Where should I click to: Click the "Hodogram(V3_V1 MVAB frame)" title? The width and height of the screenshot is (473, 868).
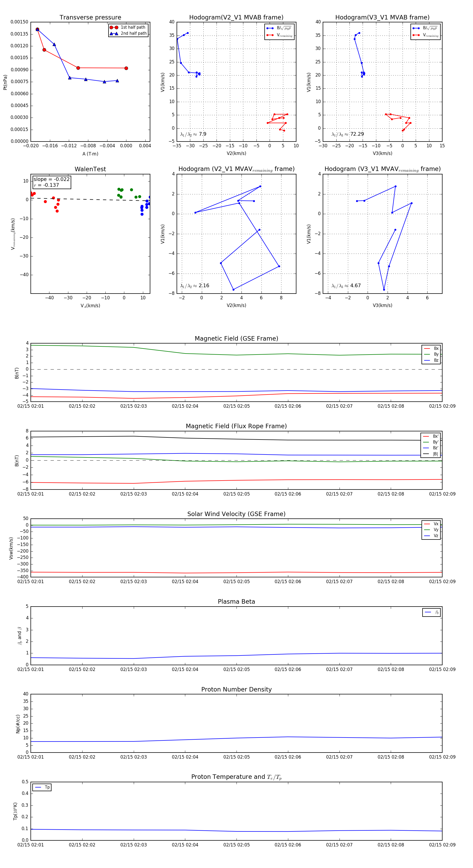pos(382,18)
